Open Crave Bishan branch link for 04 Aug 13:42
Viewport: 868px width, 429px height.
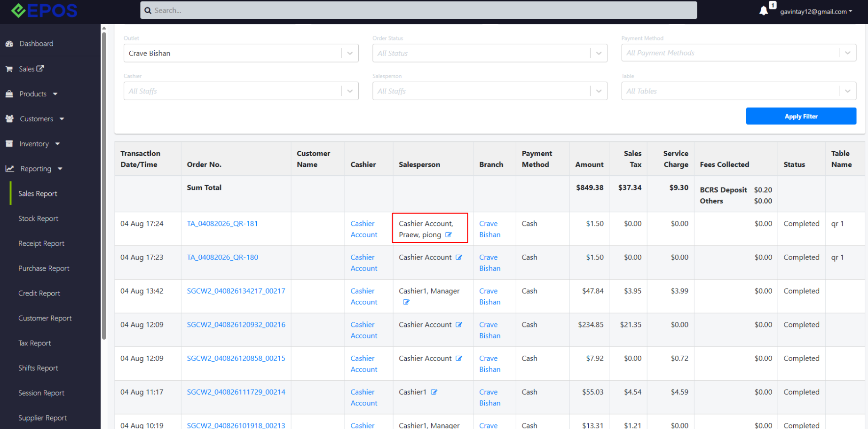click(x=489, y=296)
